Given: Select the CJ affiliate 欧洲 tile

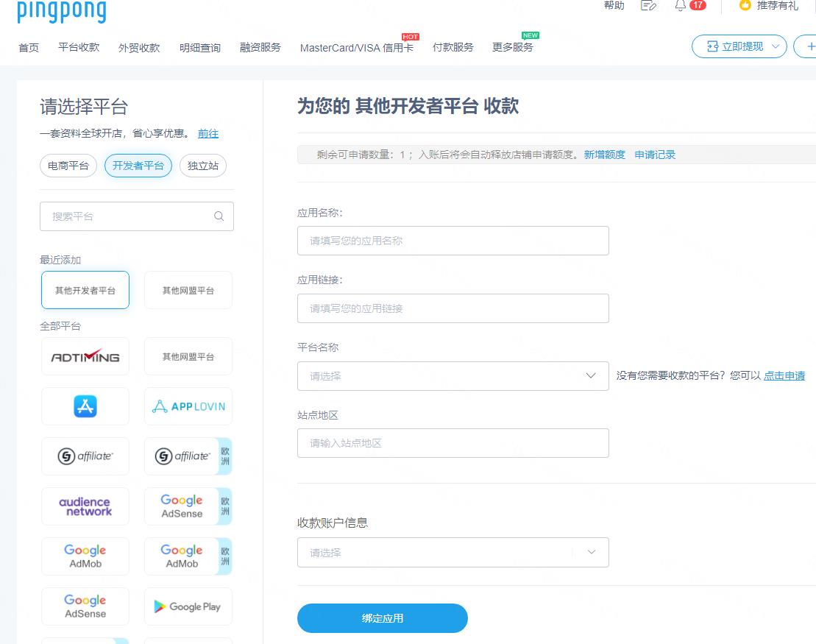Looking at the screenshot, I should (188, 456).
